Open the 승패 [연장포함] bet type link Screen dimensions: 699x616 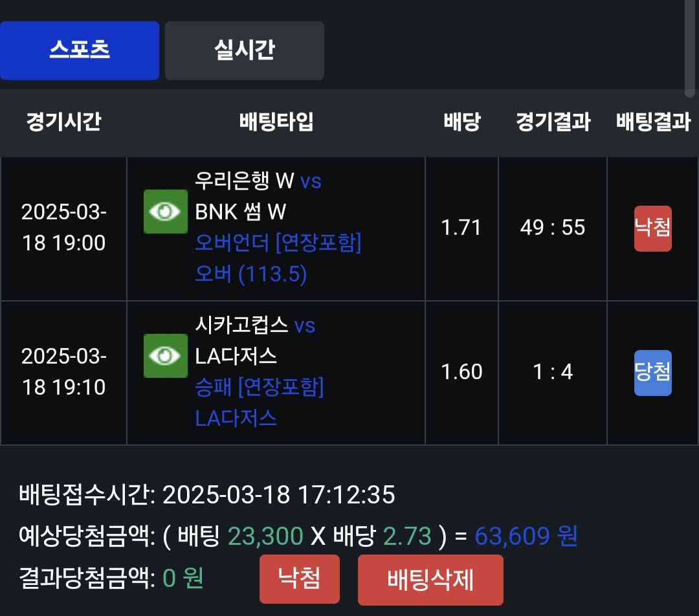[x=260, y=388]
